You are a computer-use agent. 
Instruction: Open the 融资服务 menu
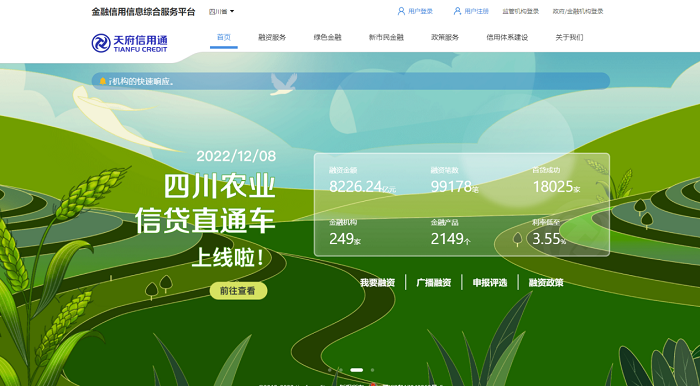272,37
